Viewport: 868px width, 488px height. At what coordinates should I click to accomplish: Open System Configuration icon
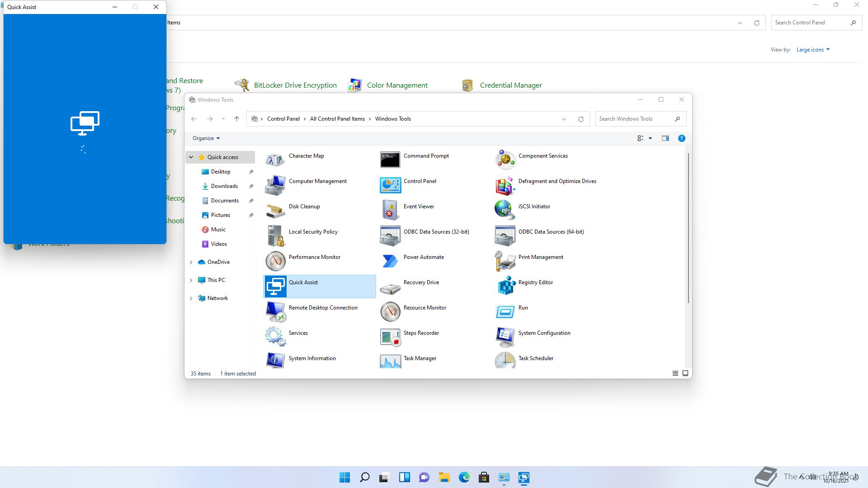tap(505, 337)
